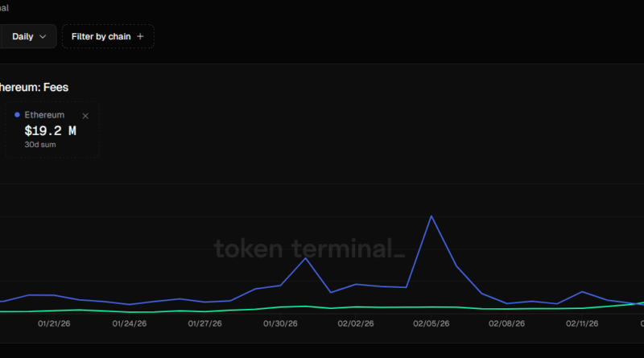Click the 01/21/26 date axis label
This screenshot has width=644, height=358.
click(x=53, y=323)
